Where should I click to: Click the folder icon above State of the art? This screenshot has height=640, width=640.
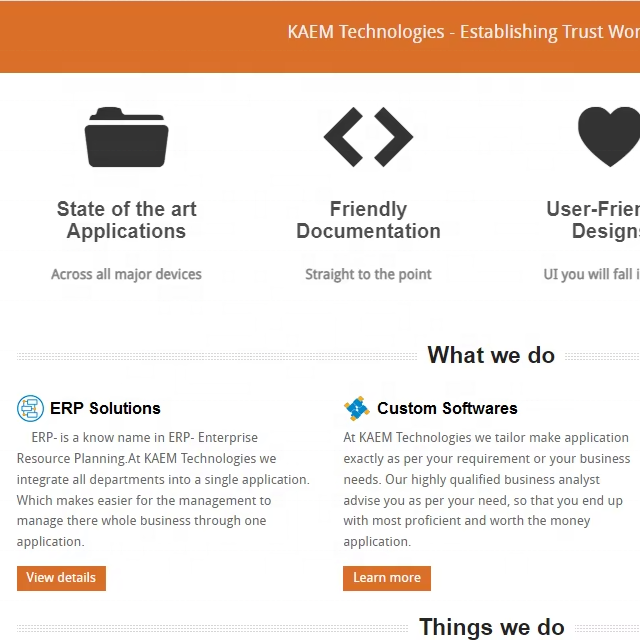(x=126, y=137)
